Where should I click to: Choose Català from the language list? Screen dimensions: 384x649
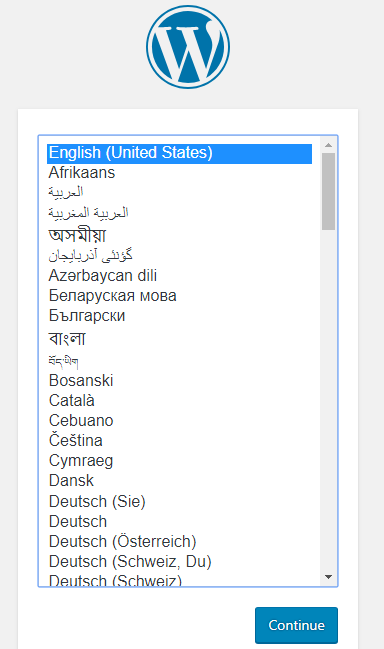(x=180, y=400)
